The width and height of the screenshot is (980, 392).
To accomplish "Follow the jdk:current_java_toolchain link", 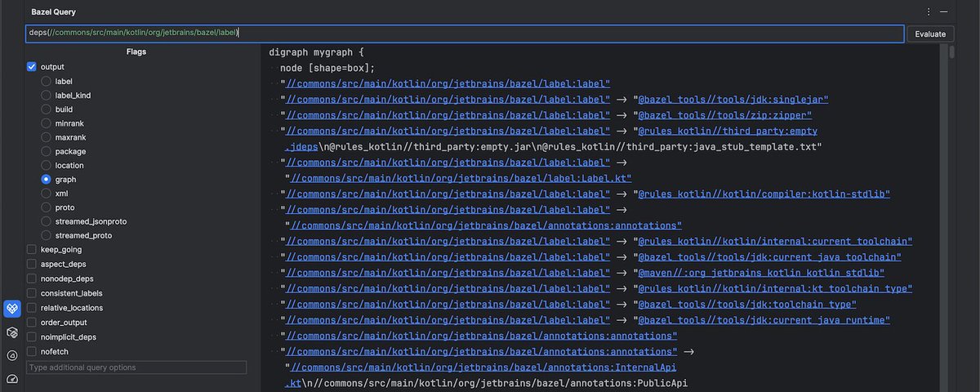I will click(769, 257).
